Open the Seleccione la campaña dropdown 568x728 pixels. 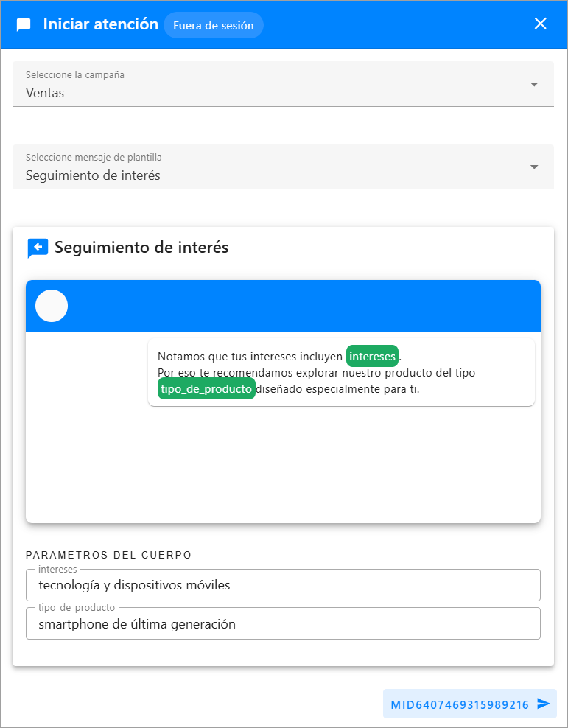pyautogui.click(x=273, y=84)
